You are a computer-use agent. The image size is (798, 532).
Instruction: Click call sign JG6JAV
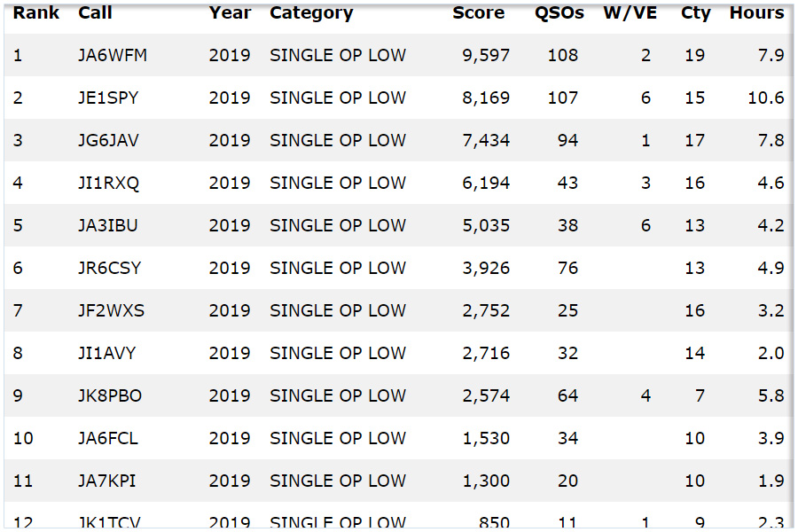point(108,140)
